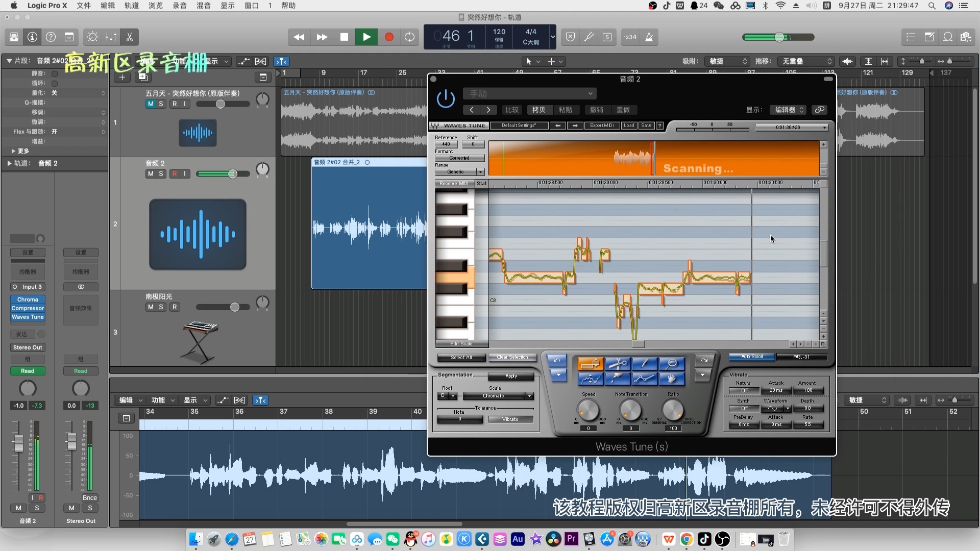Click the Waves Tune undo arrow
The width and height of the screenshot is (980, 551).
coord(557,361)
